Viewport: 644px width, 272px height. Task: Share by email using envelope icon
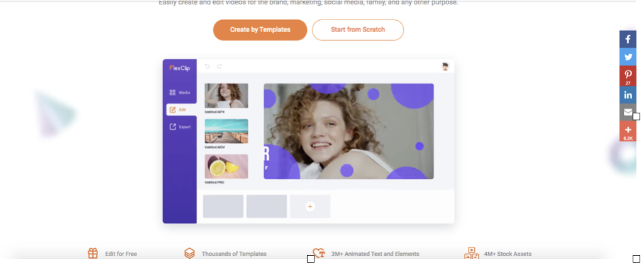(x=628, y=112)
